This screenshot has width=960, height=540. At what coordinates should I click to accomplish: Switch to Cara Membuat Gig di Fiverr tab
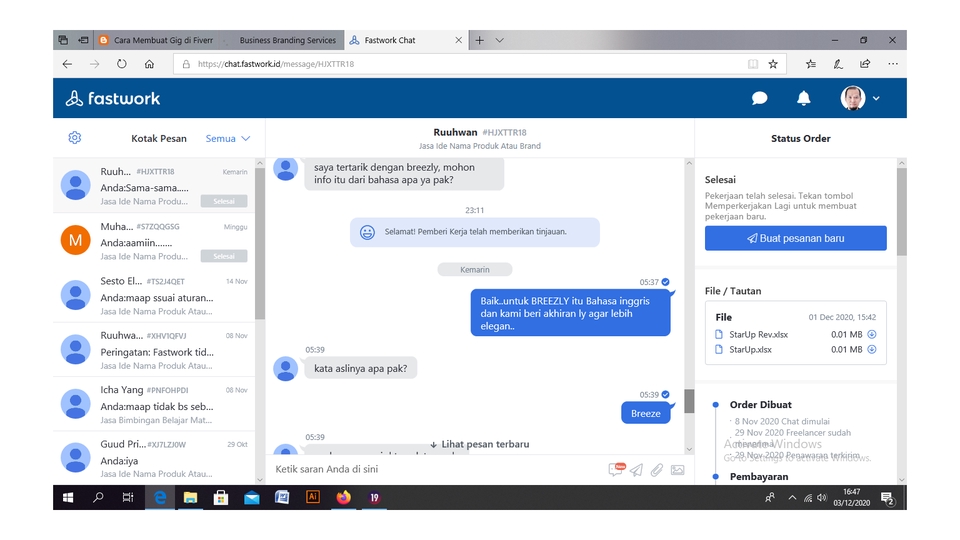(156, 40)
